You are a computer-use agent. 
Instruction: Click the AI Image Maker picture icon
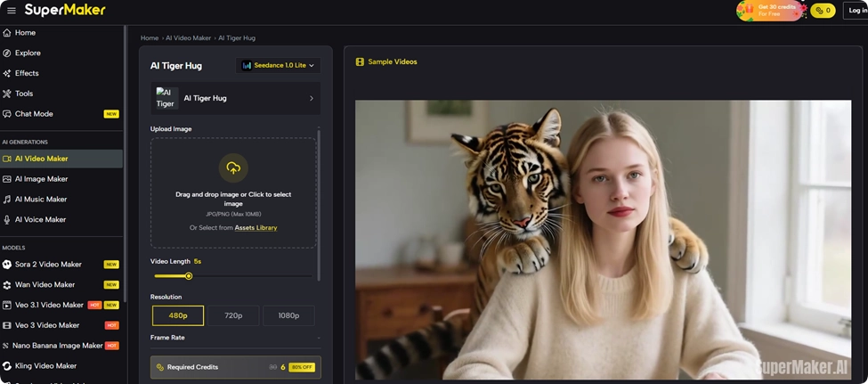pyautogui.click(x=6, y=179)
